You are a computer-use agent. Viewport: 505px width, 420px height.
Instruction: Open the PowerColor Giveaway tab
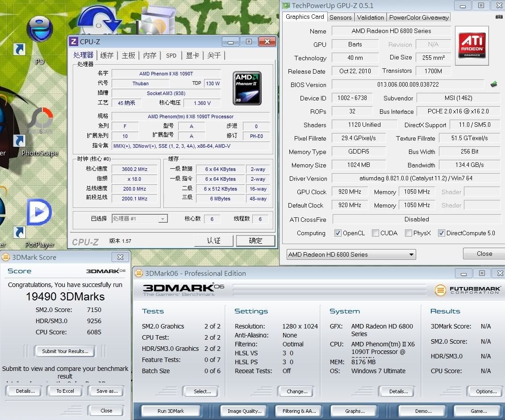(x=419, y=17)
